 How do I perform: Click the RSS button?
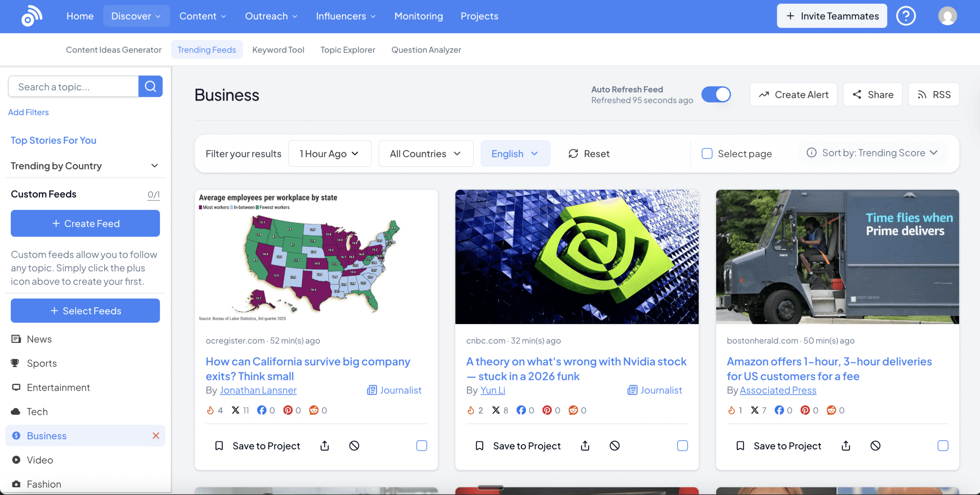(x=934, y=94)
